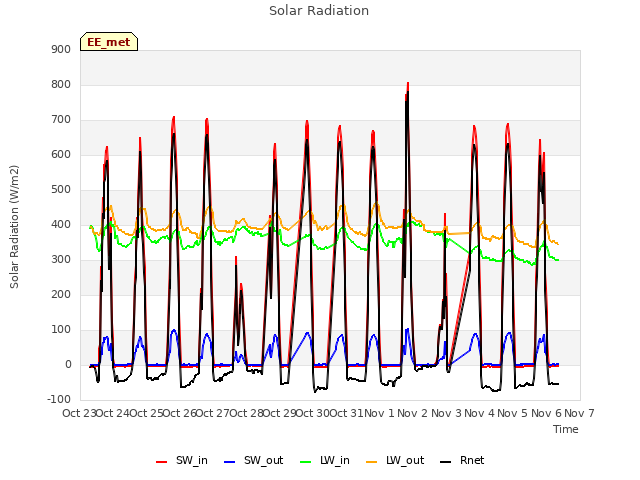Click the 600 y-axis tick label
Screen dimensions: 640x480
(61, 155)
